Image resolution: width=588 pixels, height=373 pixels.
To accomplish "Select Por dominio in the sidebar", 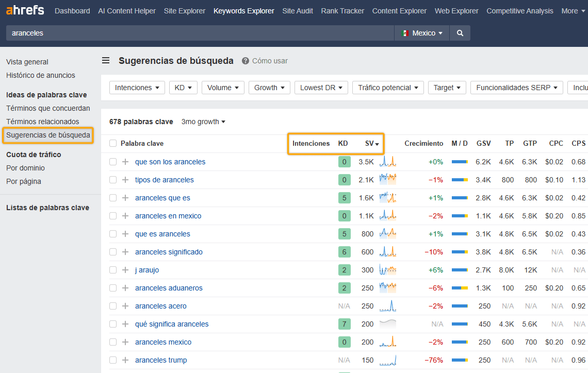I will [25, 168].
